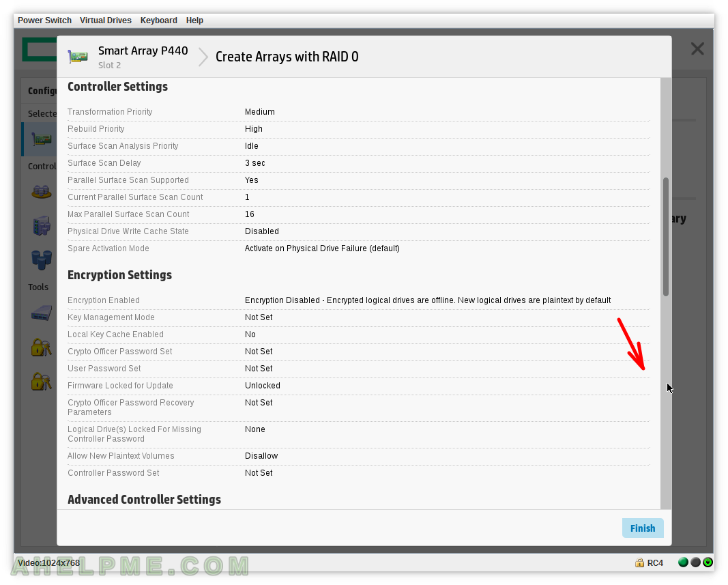Click the No value for Local Key Cache

tap(250, 334)
